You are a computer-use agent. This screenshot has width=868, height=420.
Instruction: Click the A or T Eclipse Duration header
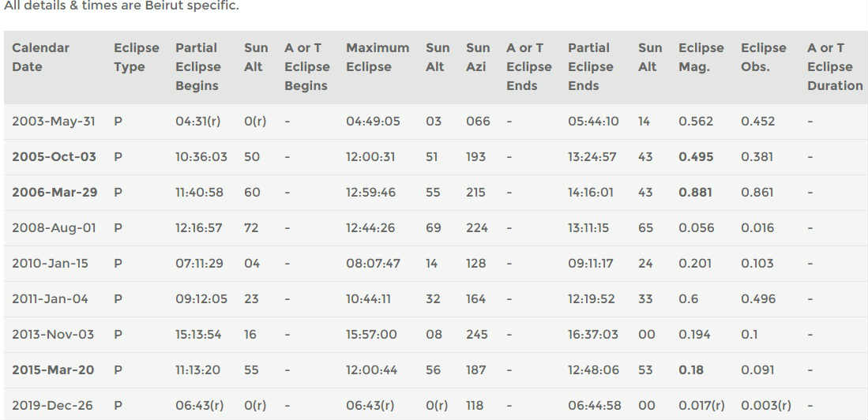click(834, 66)
